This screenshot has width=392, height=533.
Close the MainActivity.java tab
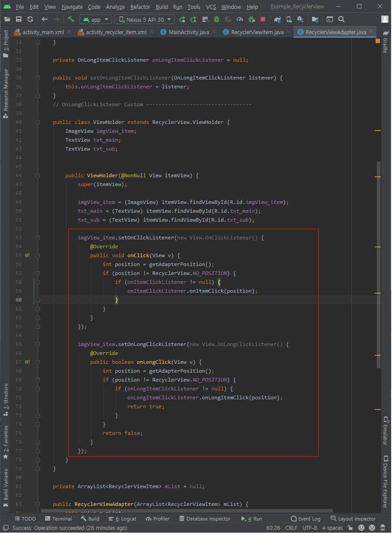(x=213, y=32)
